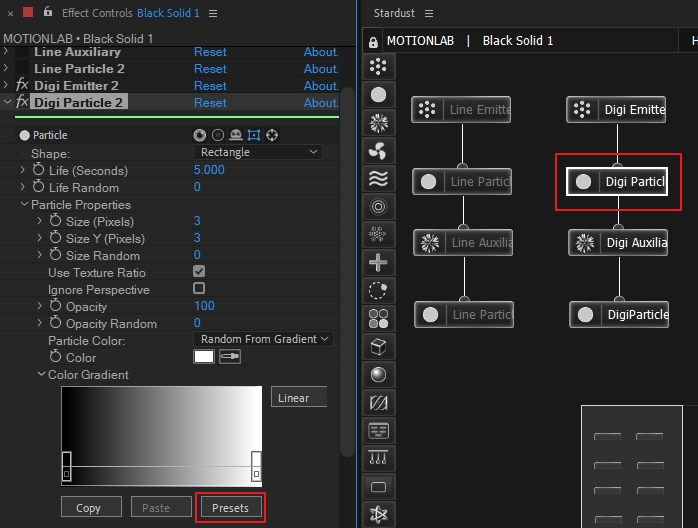The width and height of the screenshot is (698, 528).
Task: Select the crosshair target particle icon
Action: 272,135
